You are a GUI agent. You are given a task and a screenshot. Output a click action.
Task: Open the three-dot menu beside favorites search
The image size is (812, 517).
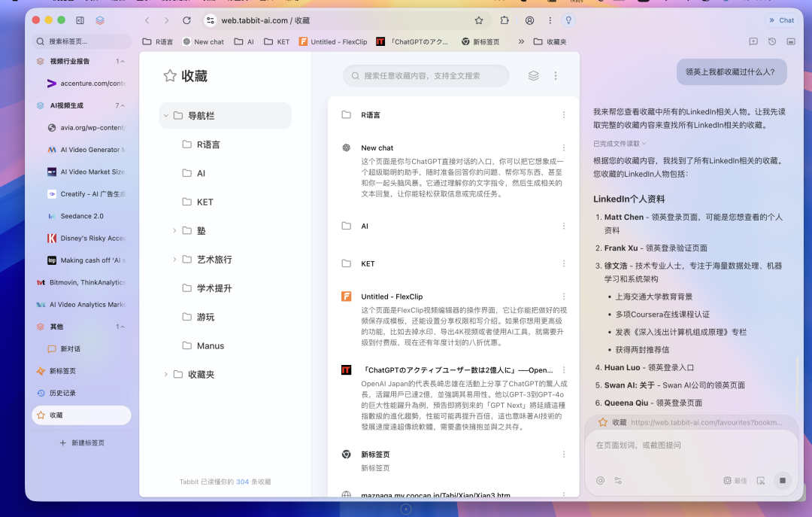point(556,76)
